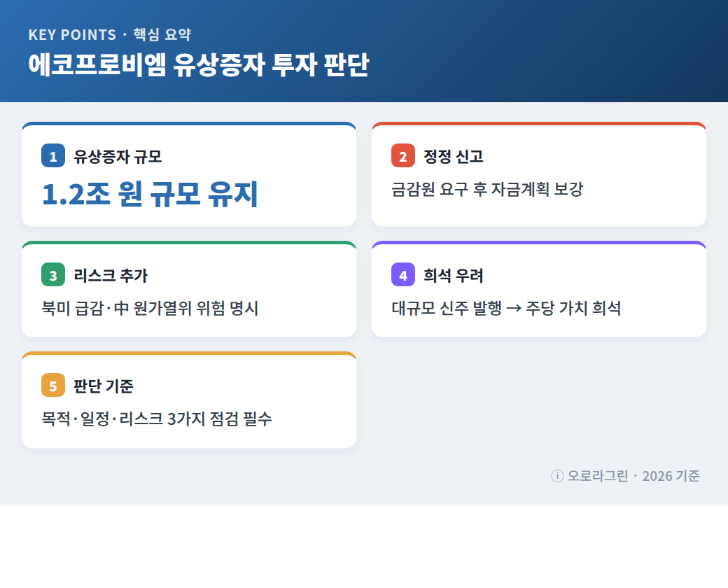Click the green number 3 badge

click(x=53, y=275)
